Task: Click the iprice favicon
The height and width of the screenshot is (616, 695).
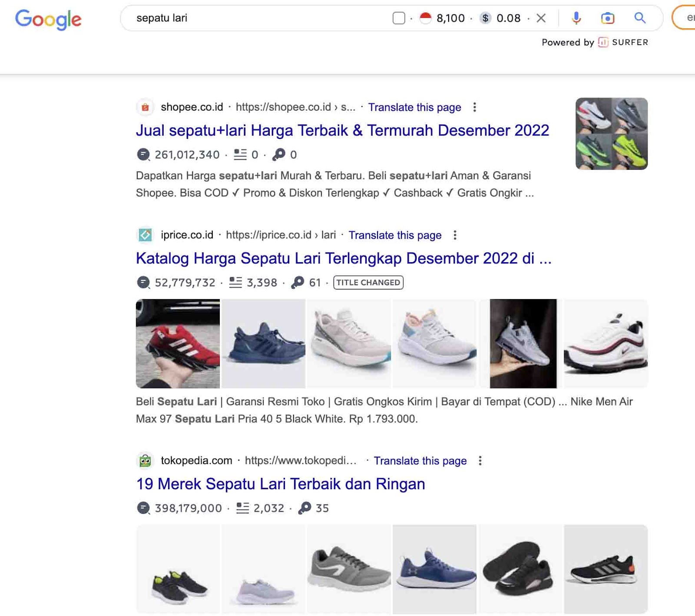Action: [145, 235]
